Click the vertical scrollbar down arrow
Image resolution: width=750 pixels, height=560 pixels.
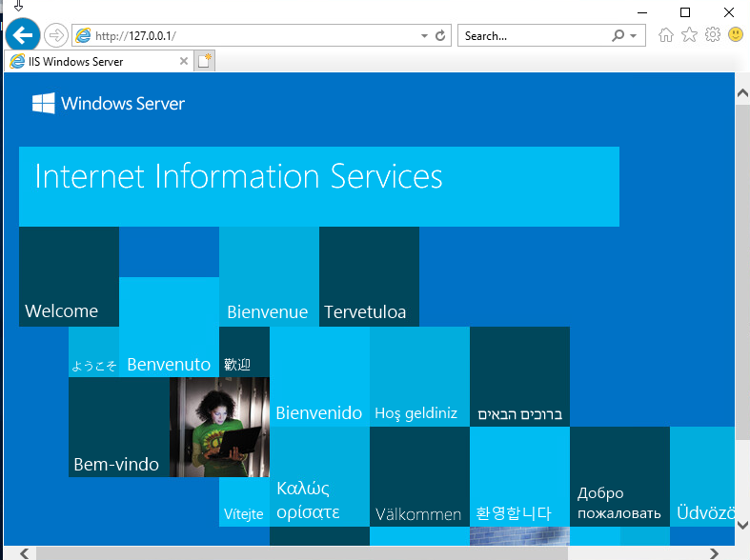(742, 525)
